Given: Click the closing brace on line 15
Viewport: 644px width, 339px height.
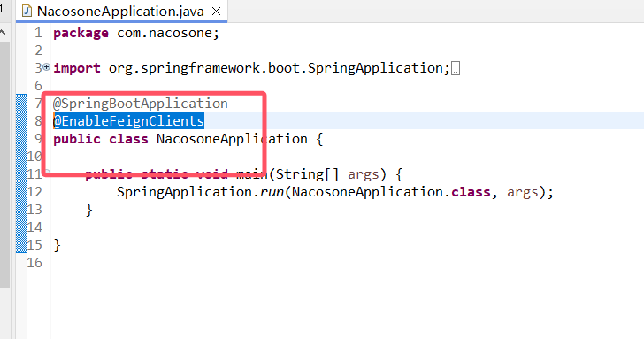Looking at the screenshot, I should click(57, 245).
